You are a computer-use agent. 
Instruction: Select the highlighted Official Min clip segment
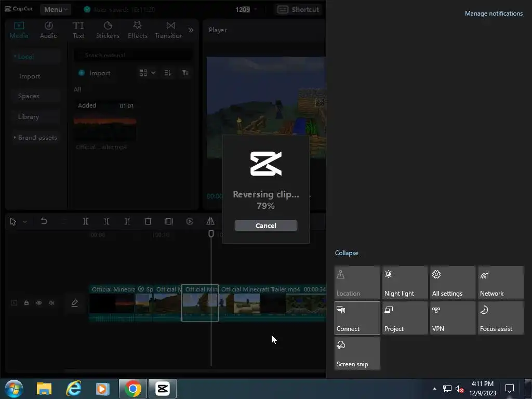(x=200, y=303)
